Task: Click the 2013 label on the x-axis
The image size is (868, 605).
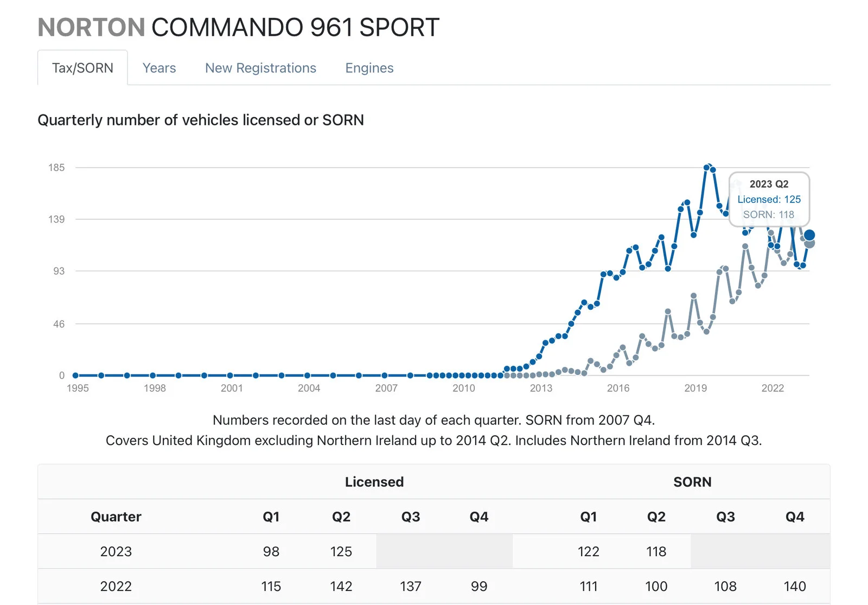Action: point(541,389)
